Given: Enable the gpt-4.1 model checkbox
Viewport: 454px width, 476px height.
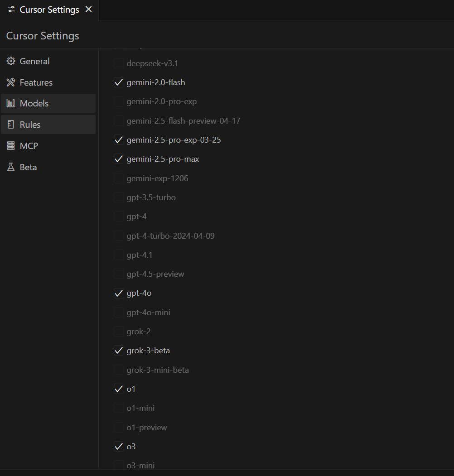Looking at the screenshot, I should [x=119, y=255].
